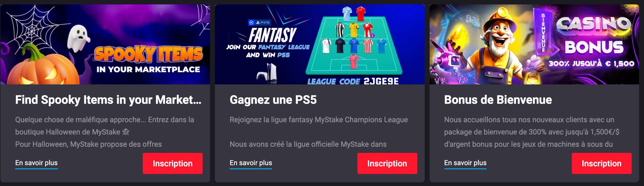
Task: Click Inscription button on Spooky Items card
Action: [x=173, y=163]
